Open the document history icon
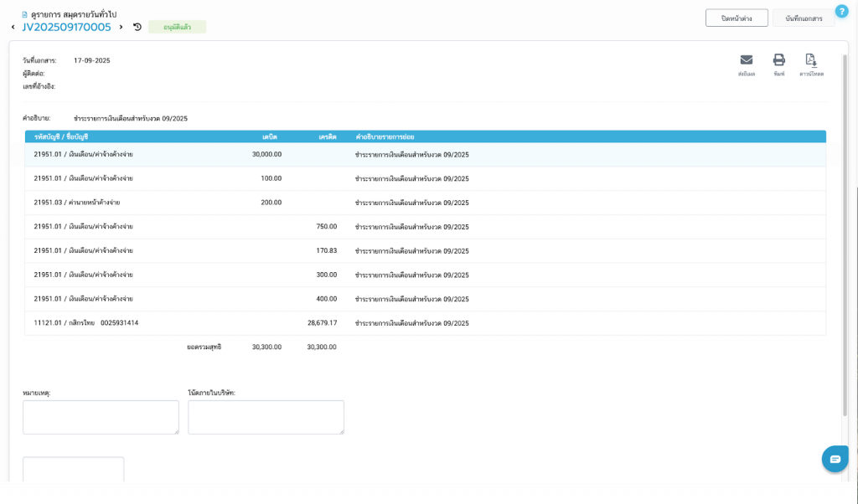Viewport: 858px width, 504px height. click(x=137, y=27)
